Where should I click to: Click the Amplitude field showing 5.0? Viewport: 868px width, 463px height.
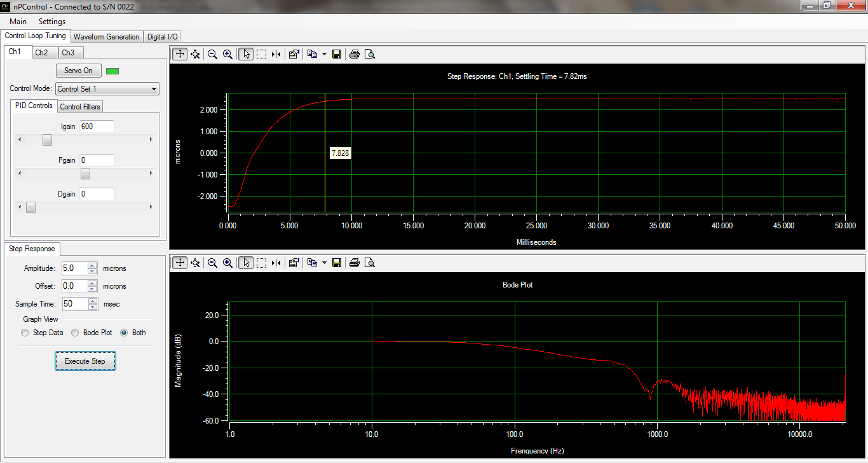pyautogui.click(x=74, y=268)
